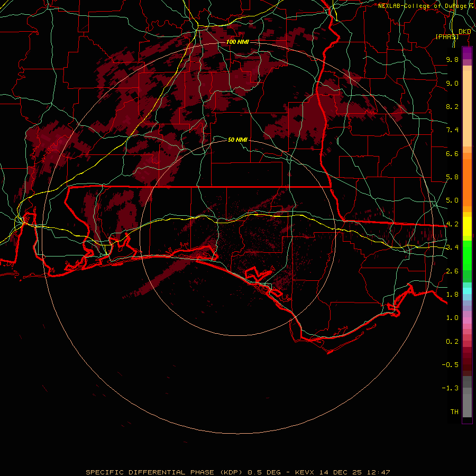The width and height of the screenshot is (476, 476).
Task: Click the 1.0 value on the color scale
Action: [x=452, y=318]
